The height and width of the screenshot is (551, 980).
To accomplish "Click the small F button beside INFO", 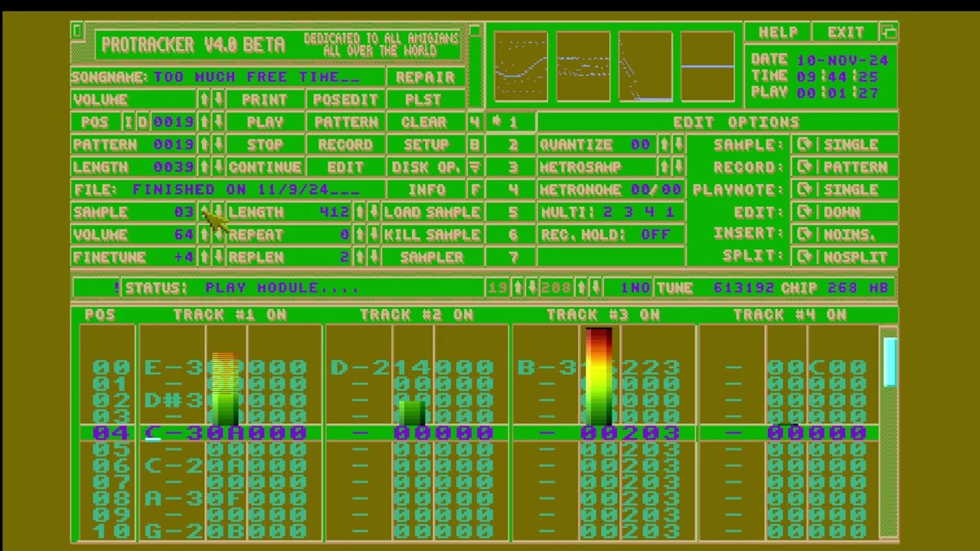I will [475, 190].
